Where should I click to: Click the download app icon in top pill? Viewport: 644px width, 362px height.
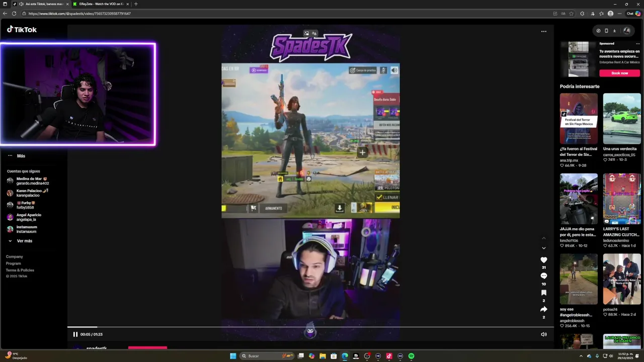[614, 31]
